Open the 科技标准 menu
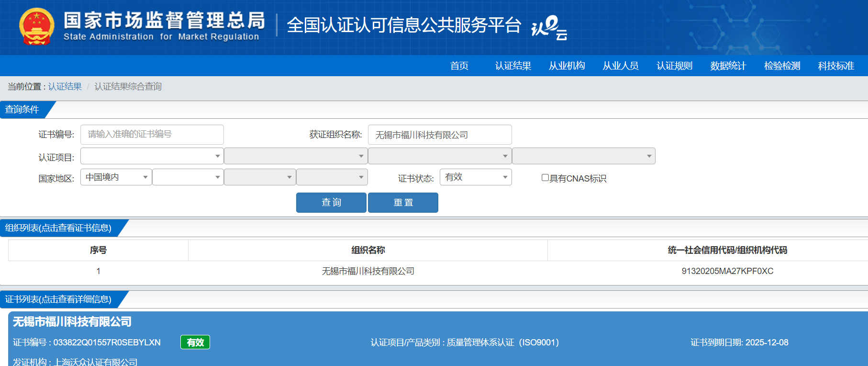The image size is (868, 366). click(x=836, y=66)
